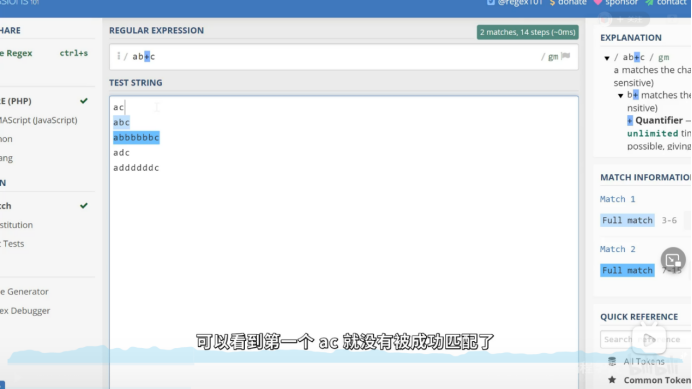Click the dotted handle before the regex delimiter
This screenshot has height=389, width=692.
[118, 56]
